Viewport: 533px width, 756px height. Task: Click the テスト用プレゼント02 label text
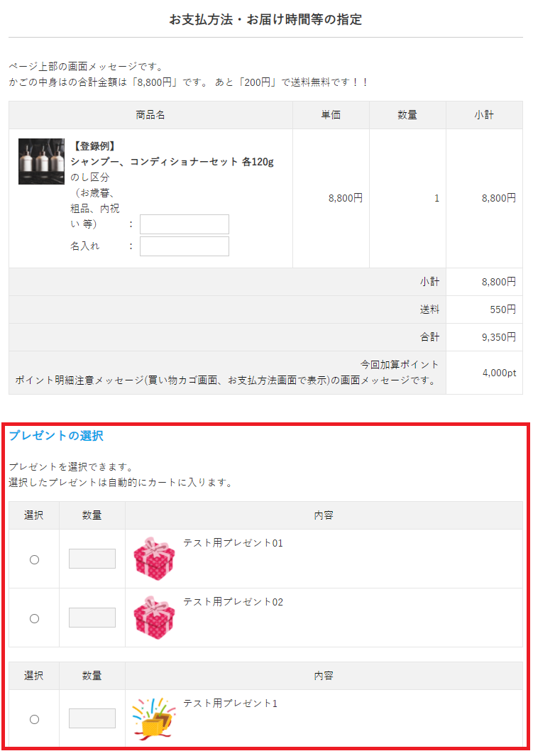click(x=233, y=602)
